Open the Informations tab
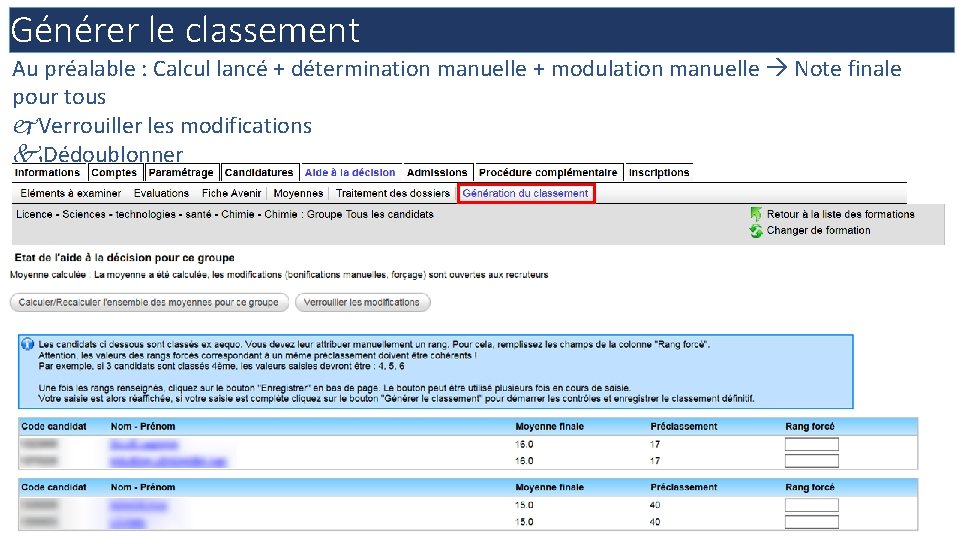 click(47, 173)
